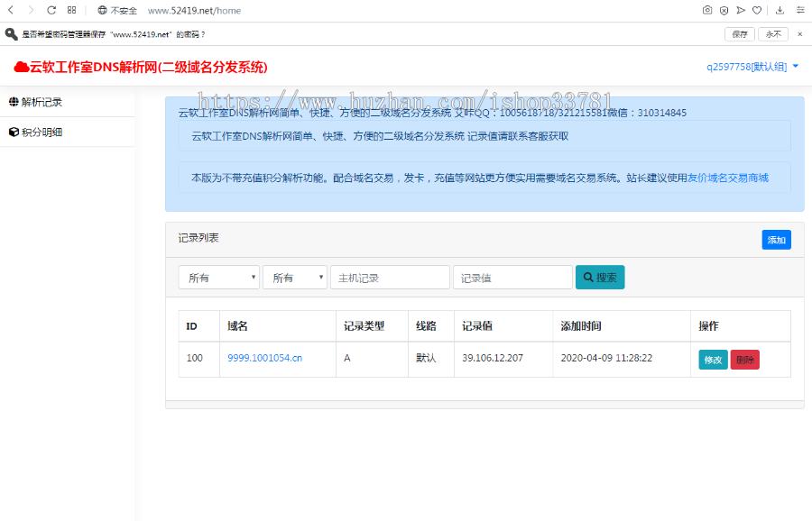Expand the second 所有 record type dropdown
Screen dimensions: 812x521
tap(294, 277)
